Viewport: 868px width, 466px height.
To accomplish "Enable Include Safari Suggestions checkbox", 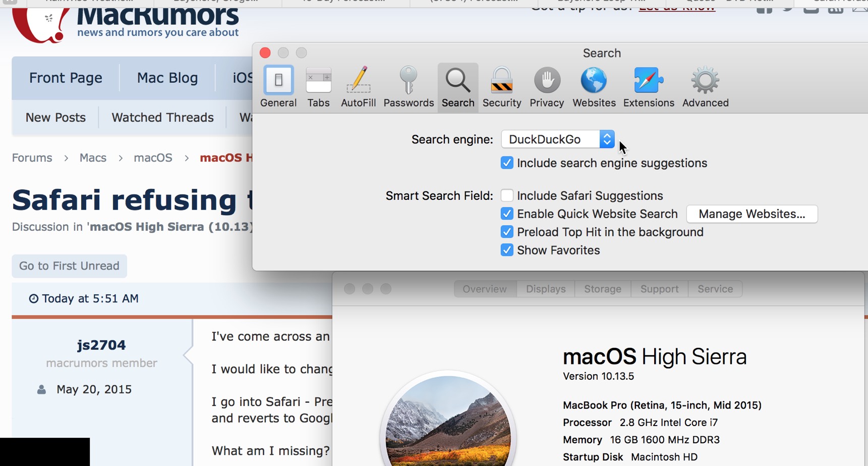I will pos(507,195).
